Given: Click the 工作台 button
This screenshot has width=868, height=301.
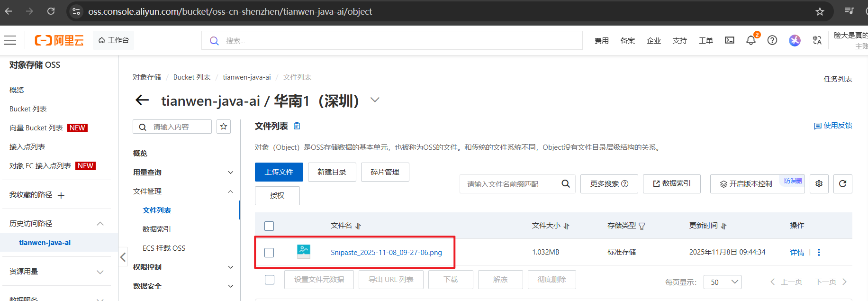Looking at the screenshot, I should point(114,40).
